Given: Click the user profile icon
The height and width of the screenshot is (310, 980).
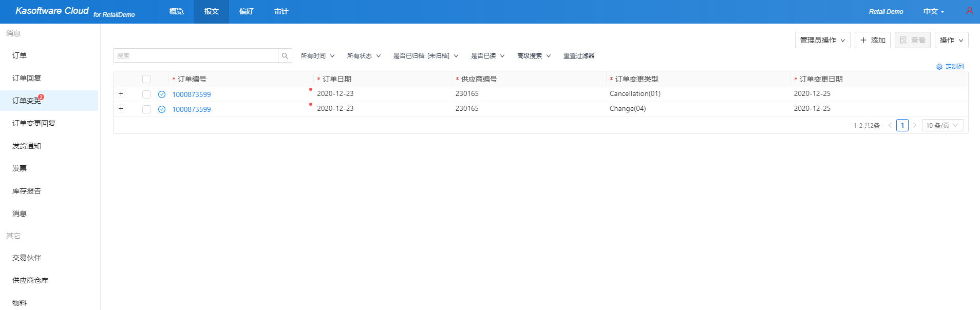Looking at the screenshot, I should (x=969, y=11).
